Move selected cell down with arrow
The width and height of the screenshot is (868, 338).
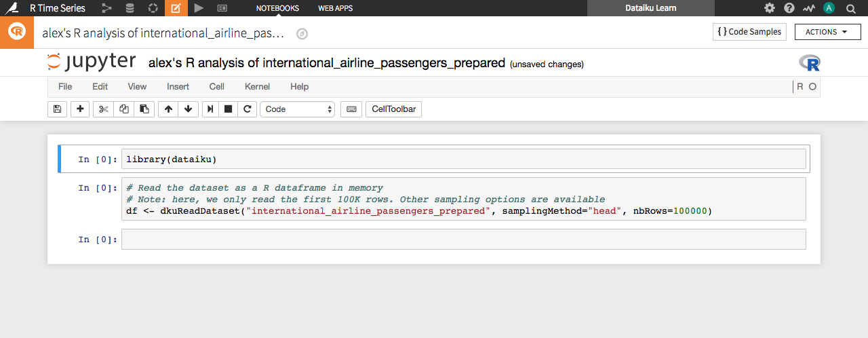[188, 109]
